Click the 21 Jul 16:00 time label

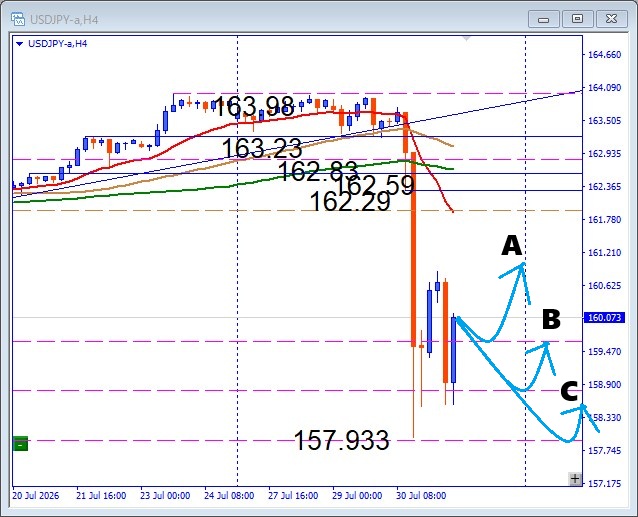[x=101, y=495]
